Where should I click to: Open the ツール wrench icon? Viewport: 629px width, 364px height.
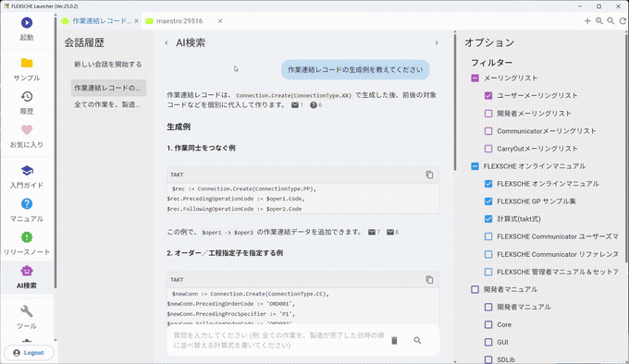[x=27, y=311]
